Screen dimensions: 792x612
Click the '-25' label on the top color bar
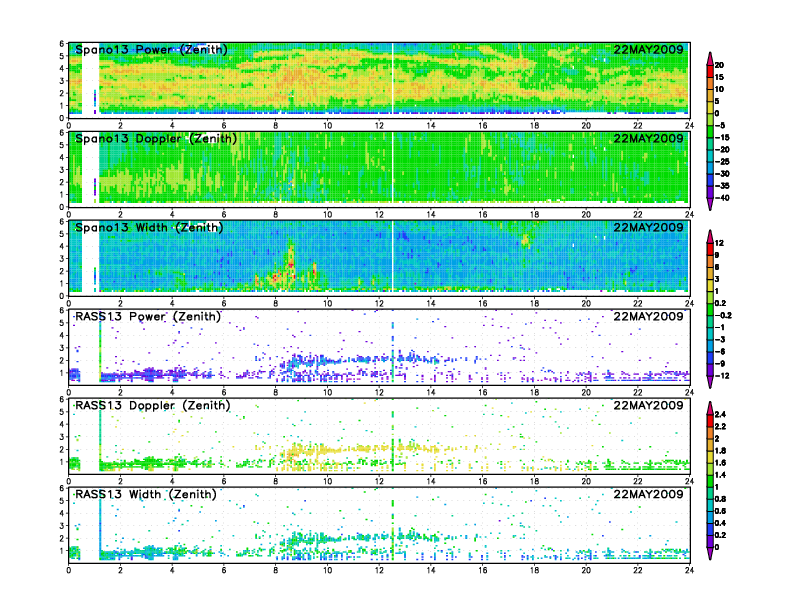click(722, 162)
